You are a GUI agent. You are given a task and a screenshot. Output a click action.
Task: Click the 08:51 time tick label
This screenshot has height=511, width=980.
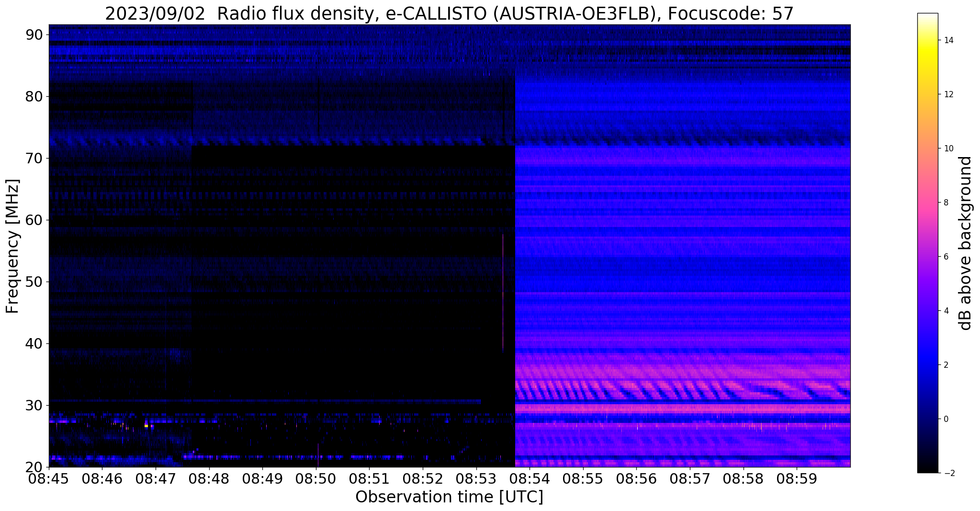click(x=369, y=478)
